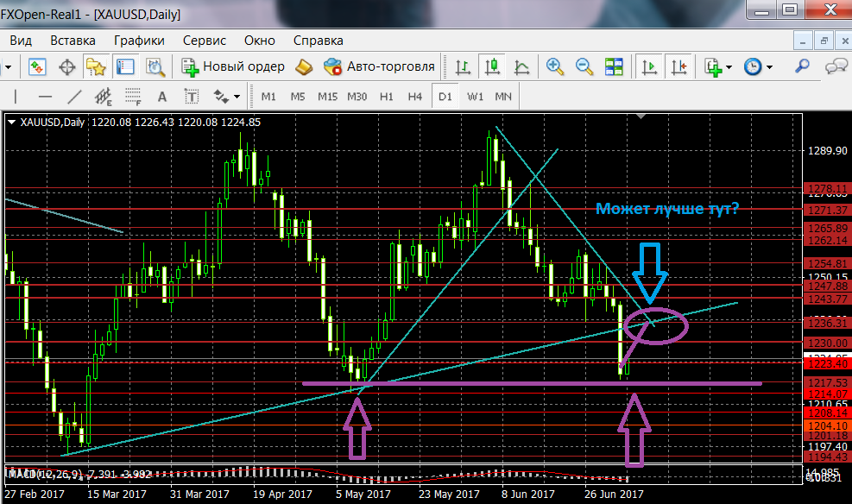Select the vertical line drawing tool

coord(16,98)
